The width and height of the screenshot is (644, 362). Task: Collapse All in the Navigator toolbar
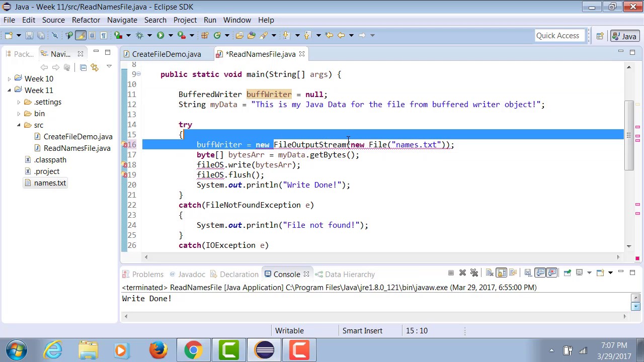tap(83, 67)
